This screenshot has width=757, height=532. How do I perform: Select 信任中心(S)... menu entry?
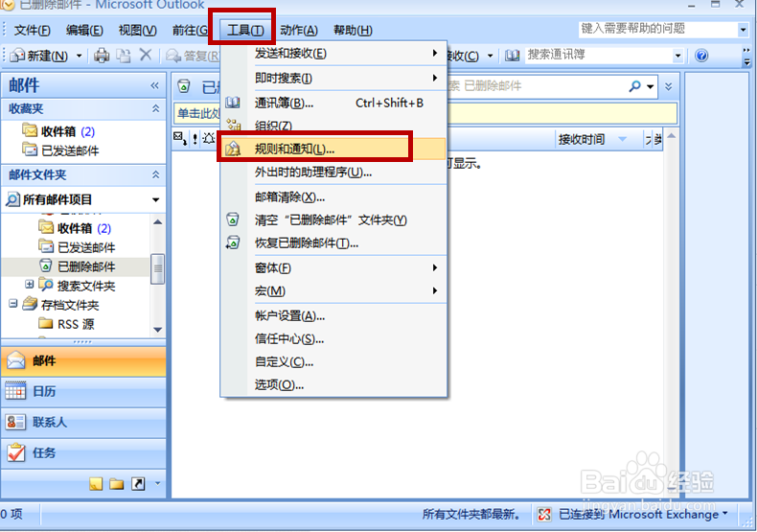(x=333, y=339)
